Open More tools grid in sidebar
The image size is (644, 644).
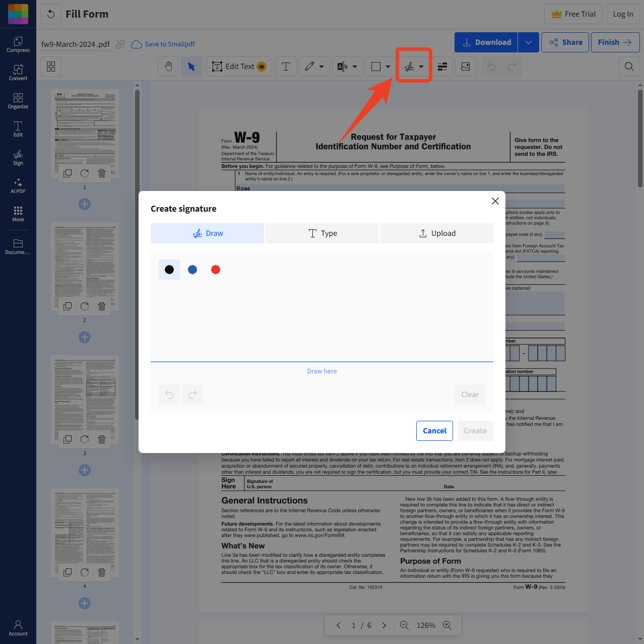click(x=18, y=214)
